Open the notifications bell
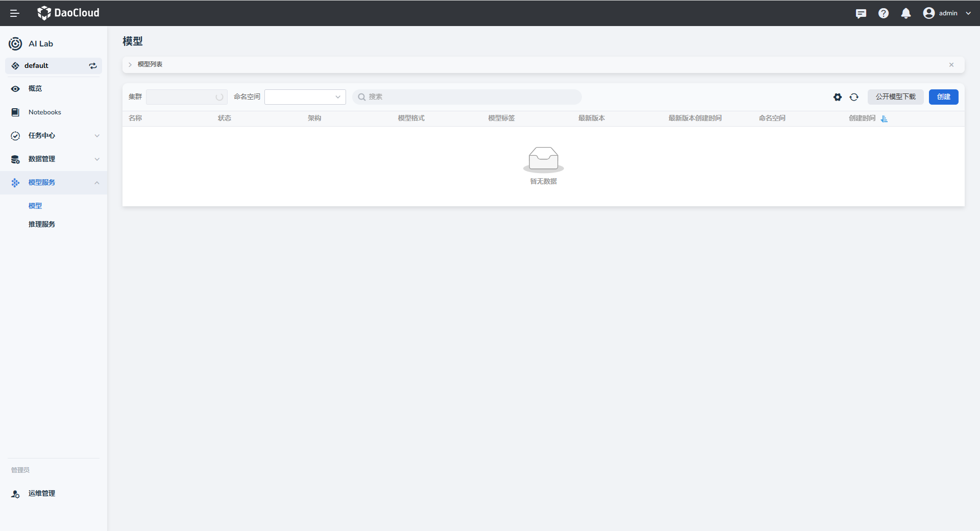The height and width of the screenshot is (531, 980). click(x=905, y=13)
